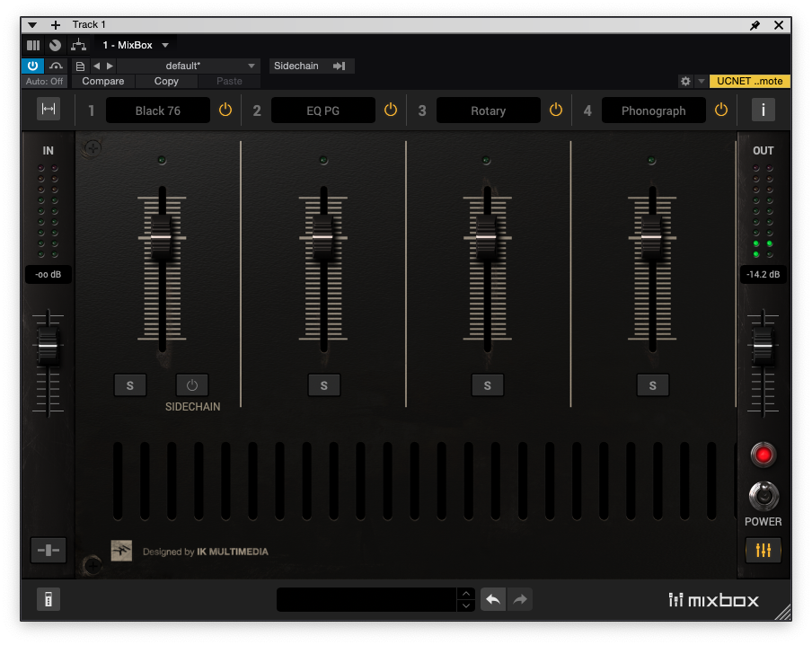The height and width of the screenshot is (645, 812).
Task: Click the Sidechain routing arrow icon
Action: 340,66
